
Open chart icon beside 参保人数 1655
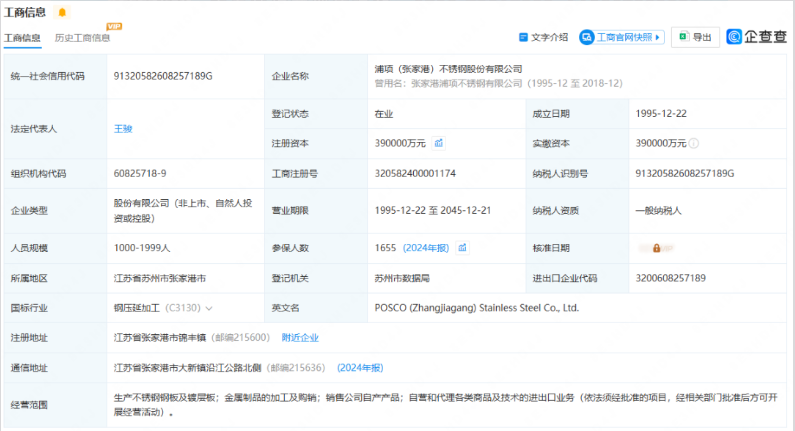(x=462, y=248)
